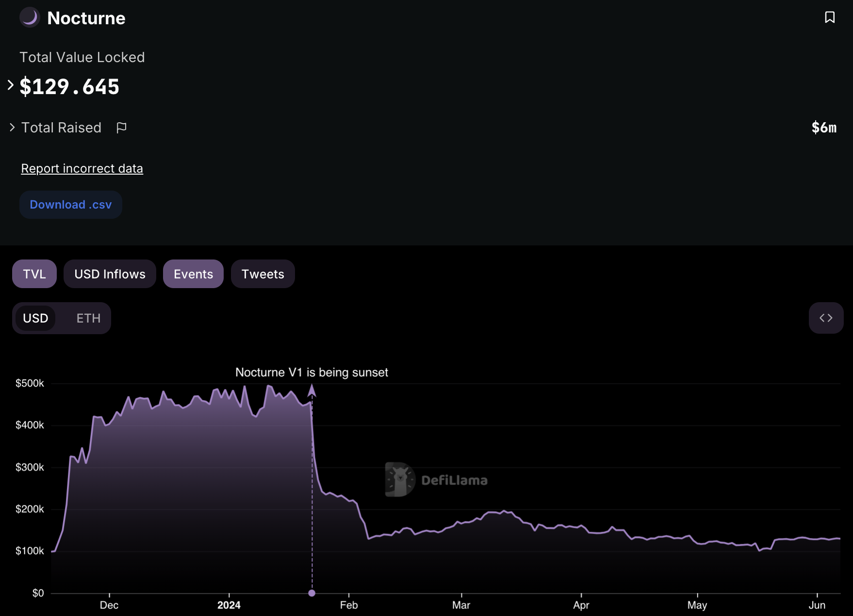Image resolution: width=853 pixels, height=616 pixels.
Task: Click the $129.645 TVL value
Action: (69, 87)
